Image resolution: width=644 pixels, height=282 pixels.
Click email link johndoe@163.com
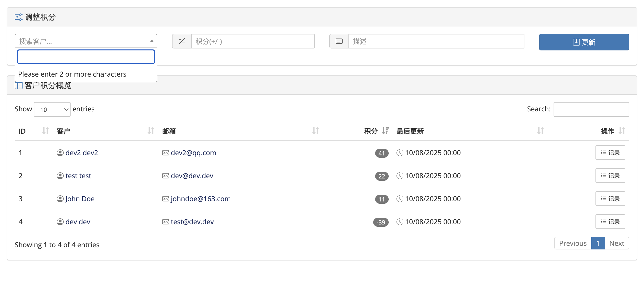200,199
